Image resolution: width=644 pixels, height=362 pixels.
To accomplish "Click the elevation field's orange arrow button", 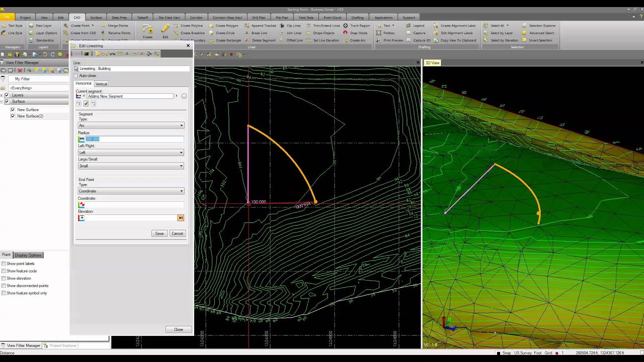I will (x=180, y=218).
